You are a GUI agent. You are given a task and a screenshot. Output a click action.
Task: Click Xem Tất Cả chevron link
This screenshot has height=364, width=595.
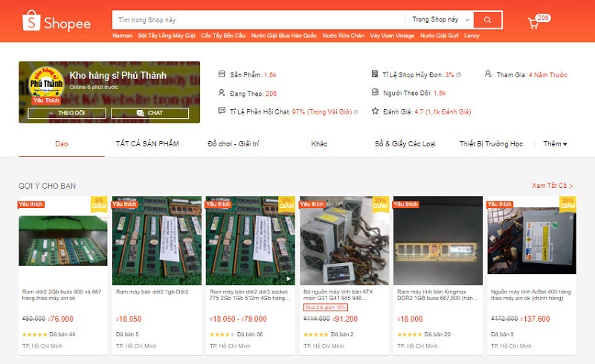(x=552, y=186)
